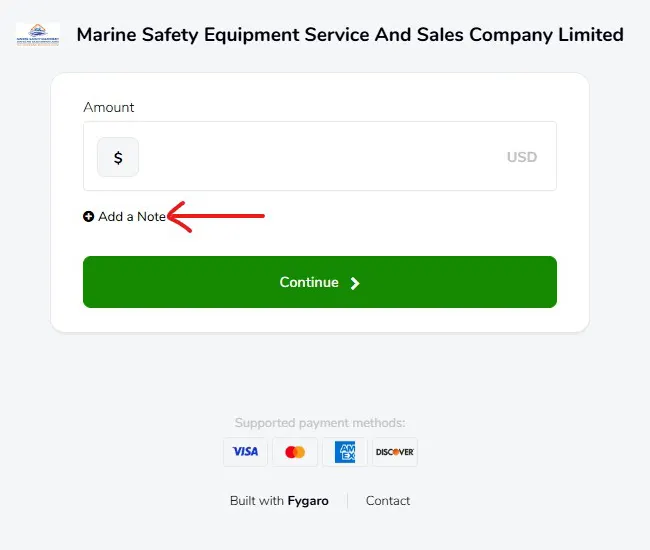Click the chevron arrow on the Continue button
Image resolution: width=650 pixels, height=550 pixels.
pyautogui.click(x=355, y=283)
